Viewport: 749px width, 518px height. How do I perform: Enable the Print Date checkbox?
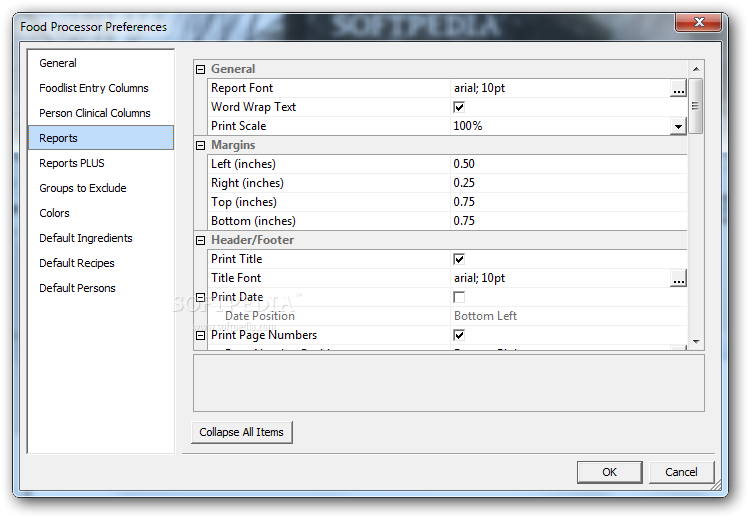click(x=459, y=297)
